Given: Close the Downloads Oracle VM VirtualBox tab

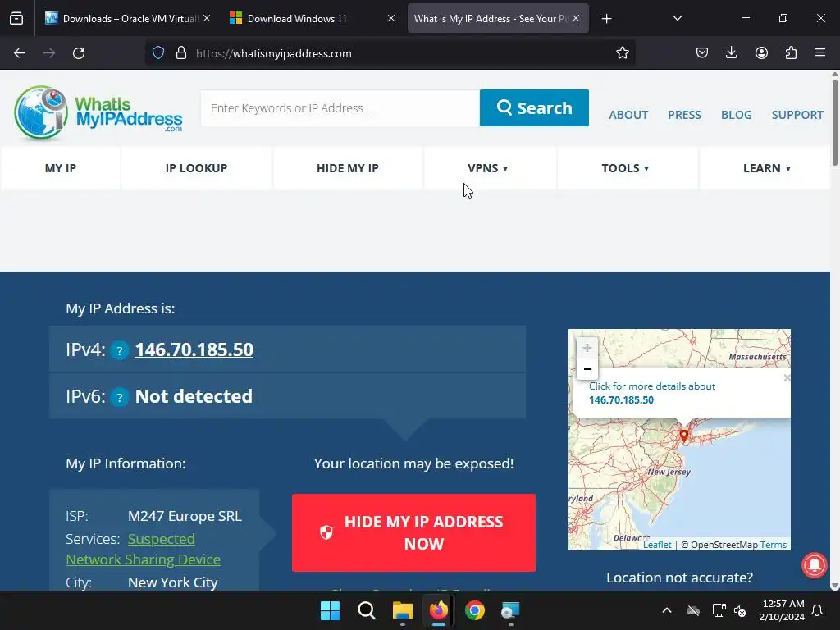Looking at the screenshot, I should (x=207, y=18).
